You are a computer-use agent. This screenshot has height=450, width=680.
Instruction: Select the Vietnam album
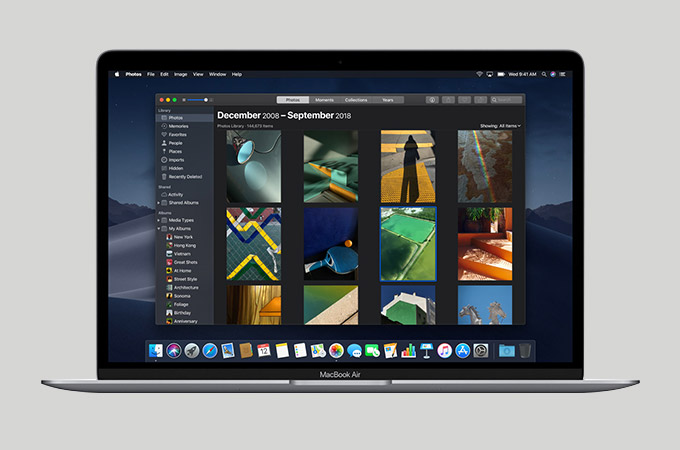tap(178, 254)
